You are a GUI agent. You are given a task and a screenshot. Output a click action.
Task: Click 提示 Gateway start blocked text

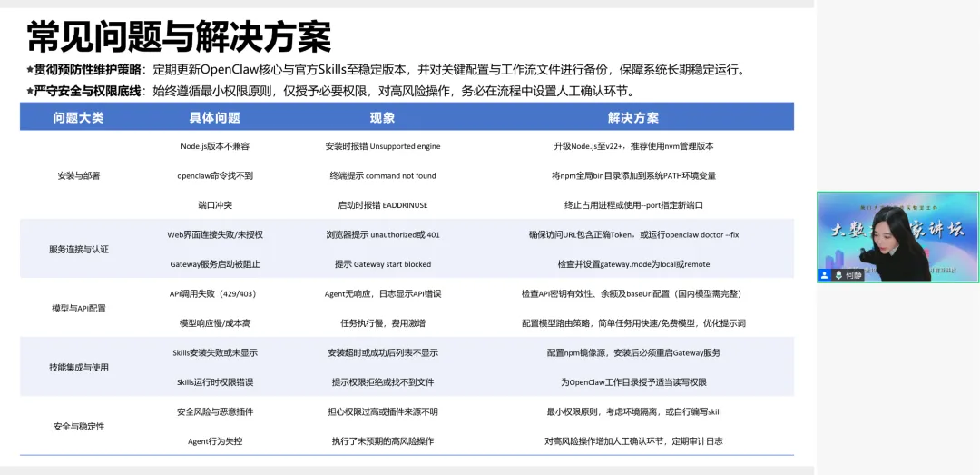click(x=383, y=264)
